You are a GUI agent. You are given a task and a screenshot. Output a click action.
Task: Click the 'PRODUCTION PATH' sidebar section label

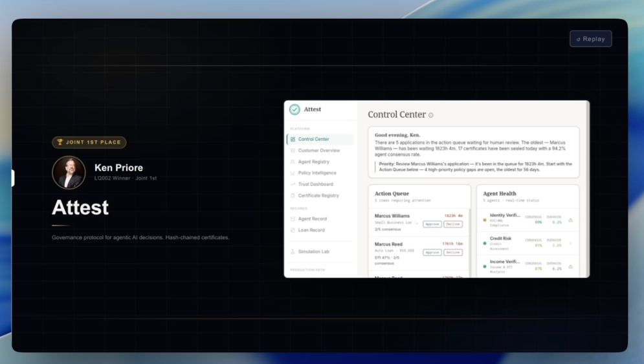[307, 270]
